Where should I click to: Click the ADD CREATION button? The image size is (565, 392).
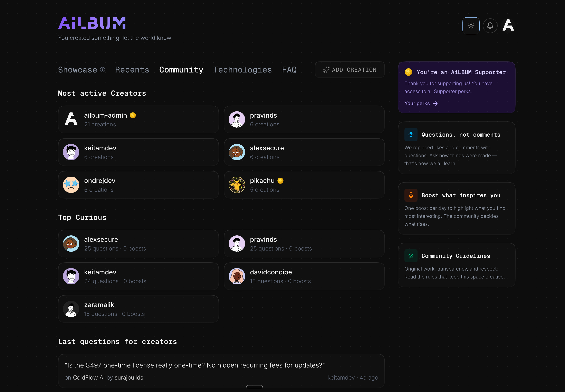pos(350,70)
